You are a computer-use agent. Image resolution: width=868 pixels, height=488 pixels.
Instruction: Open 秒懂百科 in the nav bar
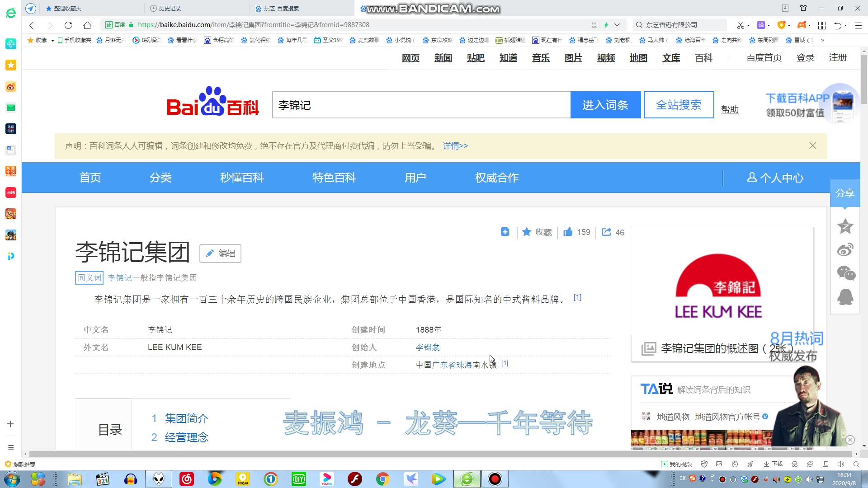coord(242,178)
